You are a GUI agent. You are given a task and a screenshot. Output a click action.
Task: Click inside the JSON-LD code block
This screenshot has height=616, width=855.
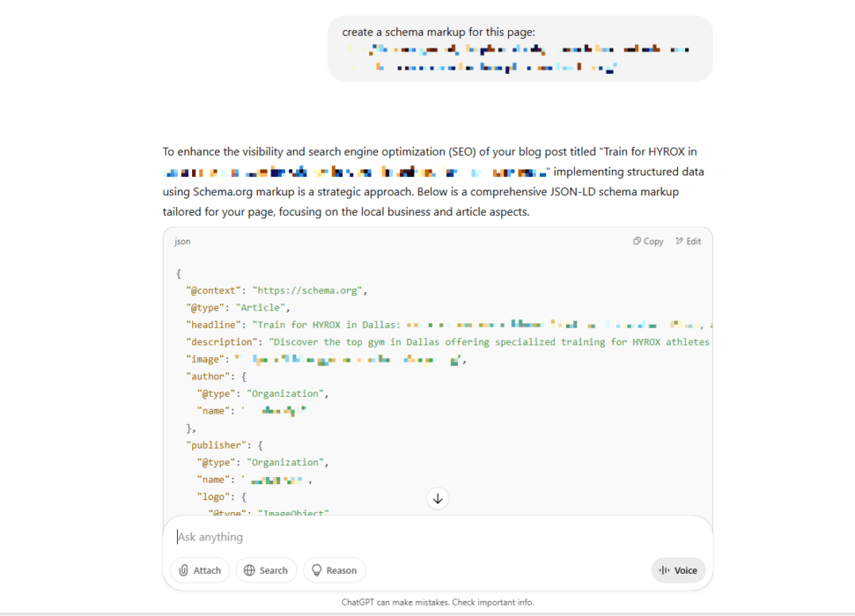pos(396,378)
